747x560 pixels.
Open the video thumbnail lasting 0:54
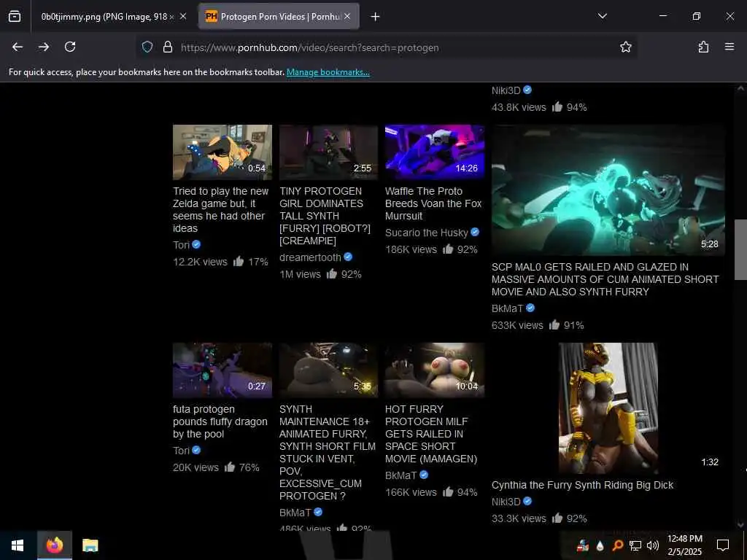(222, 152)
